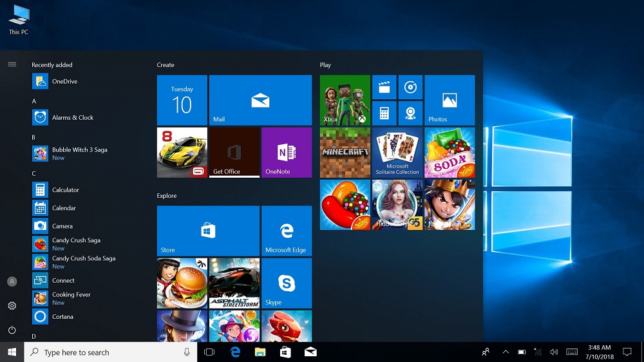
Task: Open the Maps webcam-style small tile
Action: 410,113
